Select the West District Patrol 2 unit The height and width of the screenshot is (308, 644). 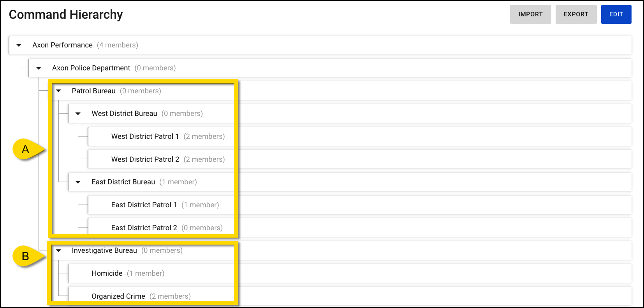point(145,159)
